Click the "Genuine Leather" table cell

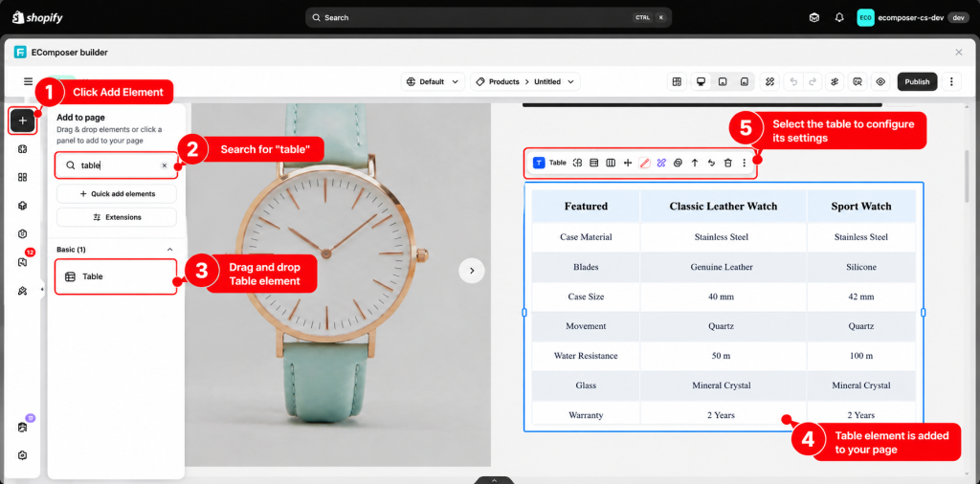click(x=722, y=267)
